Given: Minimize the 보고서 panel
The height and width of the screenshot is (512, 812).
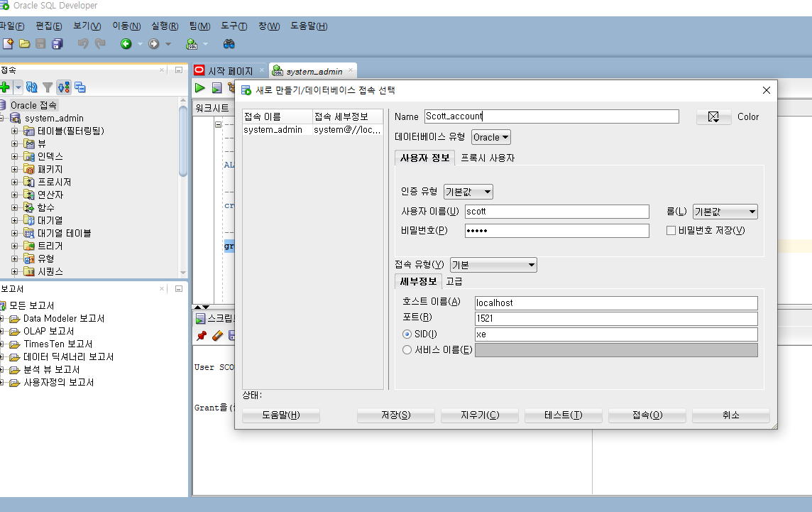Looking at the screenshot, I should 179,288.
